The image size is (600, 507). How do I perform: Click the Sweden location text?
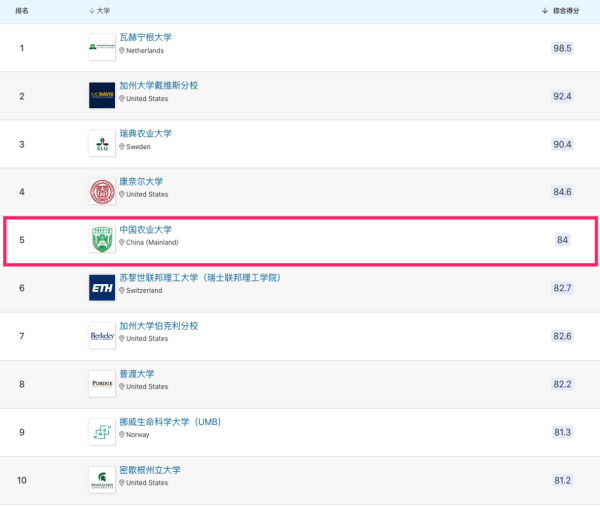pos(139,147)
